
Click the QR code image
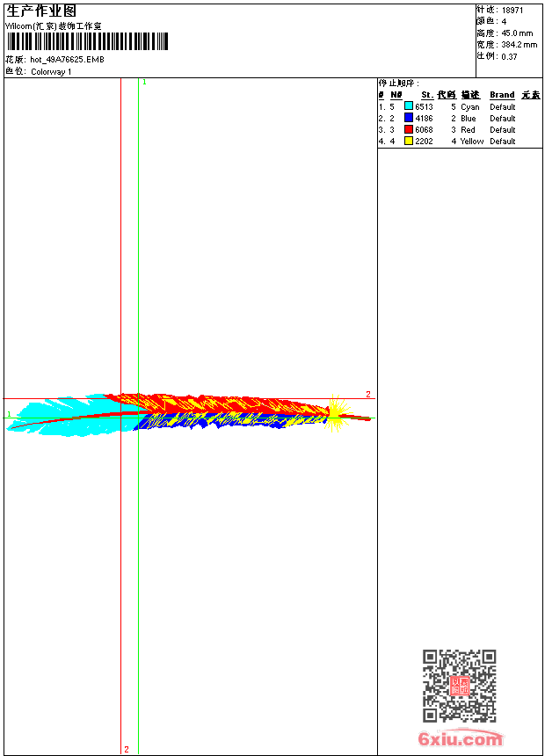[459, 686]
